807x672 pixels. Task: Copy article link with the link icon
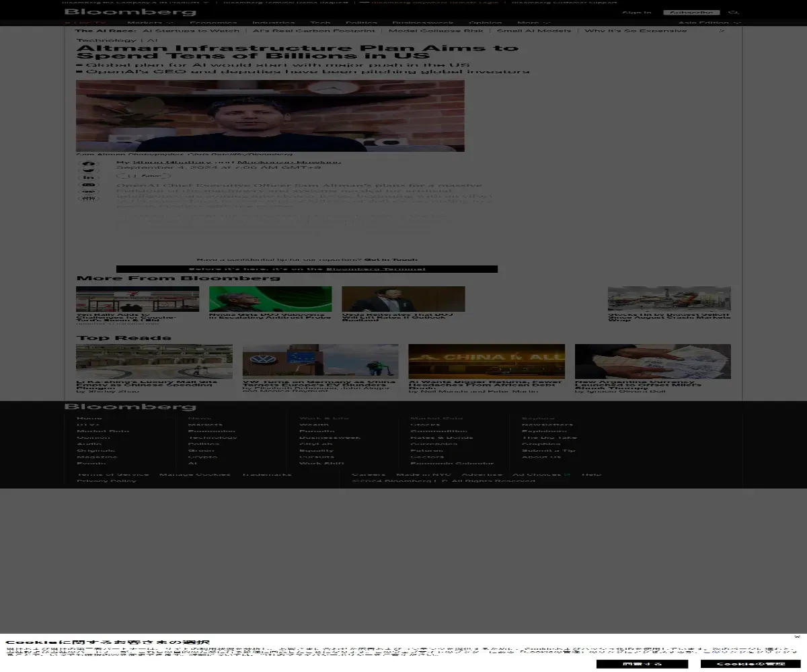coord(89,192)
